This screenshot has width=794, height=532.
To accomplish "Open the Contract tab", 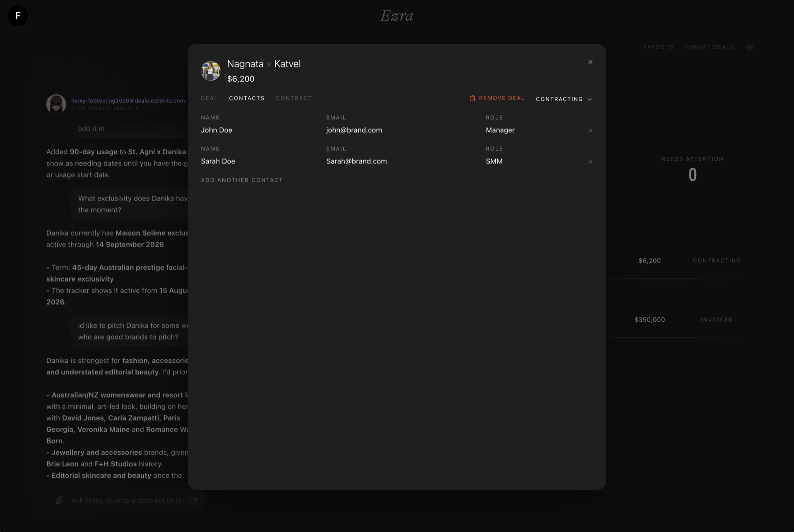I will pos(294,98).
